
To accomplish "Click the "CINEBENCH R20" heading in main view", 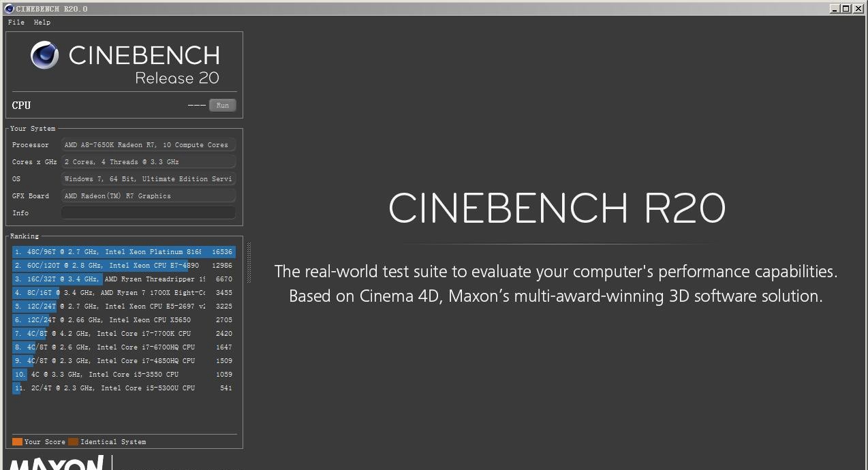I will point(557,208).
